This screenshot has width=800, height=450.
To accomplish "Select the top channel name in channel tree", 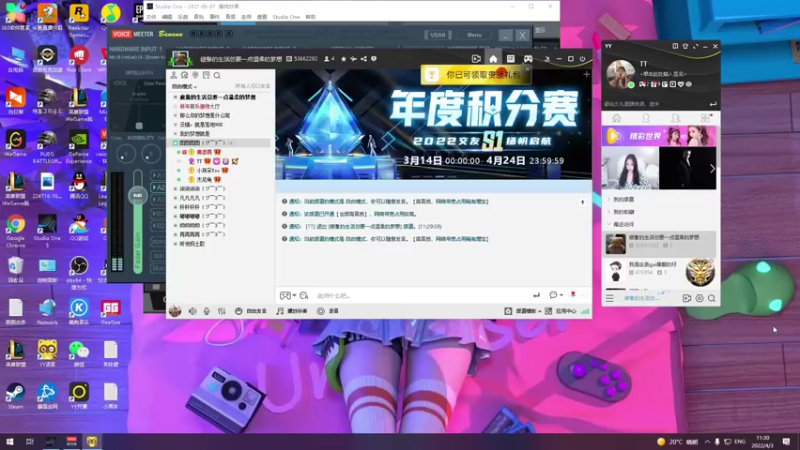I will click(x=218, y=97).
